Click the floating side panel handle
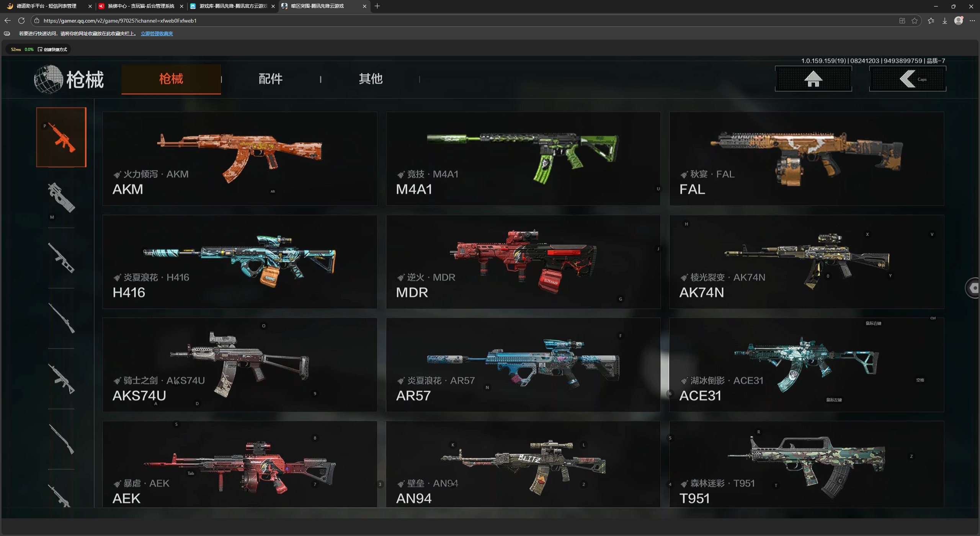 coord(973,288)
